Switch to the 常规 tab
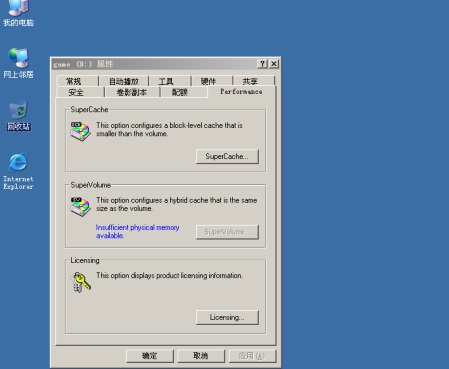The height and width of the screenshot is (369, 449). click(78, 81)
